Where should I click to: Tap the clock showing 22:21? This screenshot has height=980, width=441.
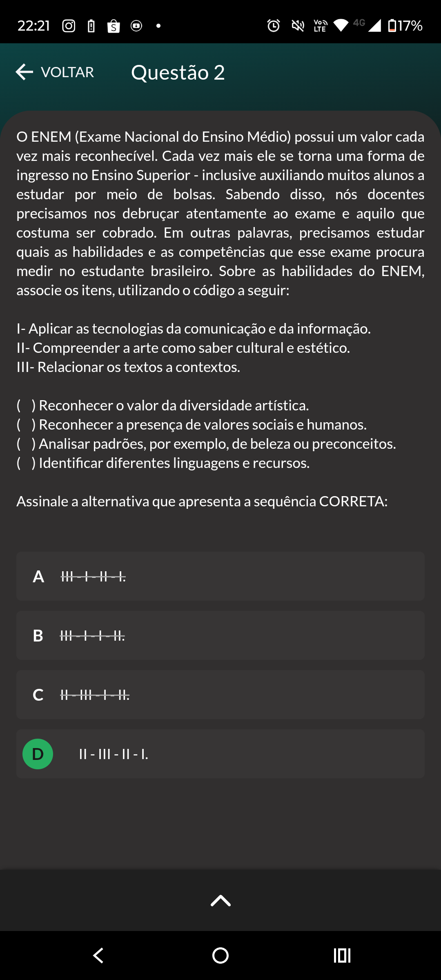pos(34,26)
